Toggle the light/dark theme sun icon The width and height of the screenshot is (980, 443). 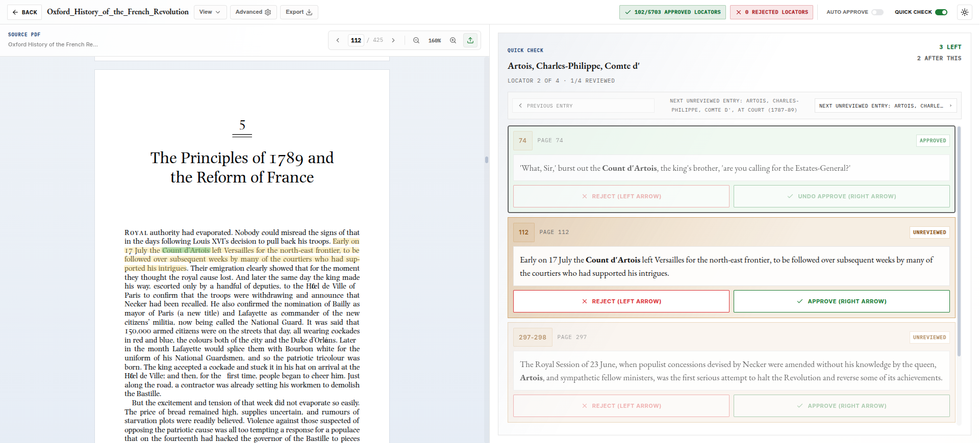[964, 12]
